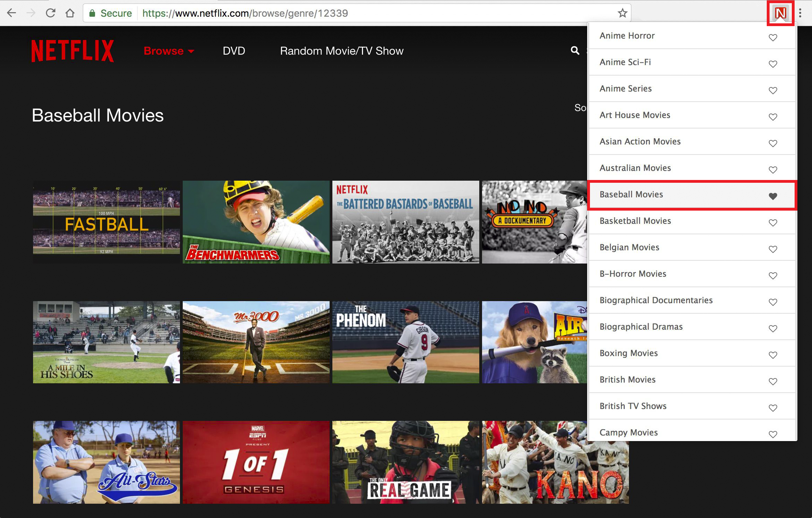Open the No No: A Dockumentary thumbnail
The image size is (812, 518).
pyautogui.click(x=535, y=222)
